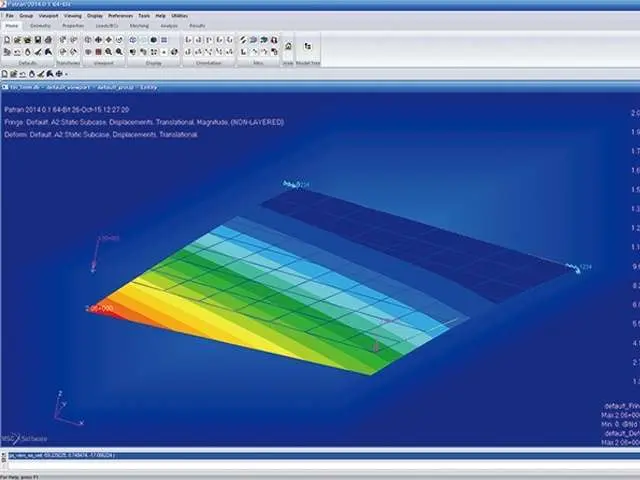640x480 pixels.
Task: Open the File menu
Action: 8,16
